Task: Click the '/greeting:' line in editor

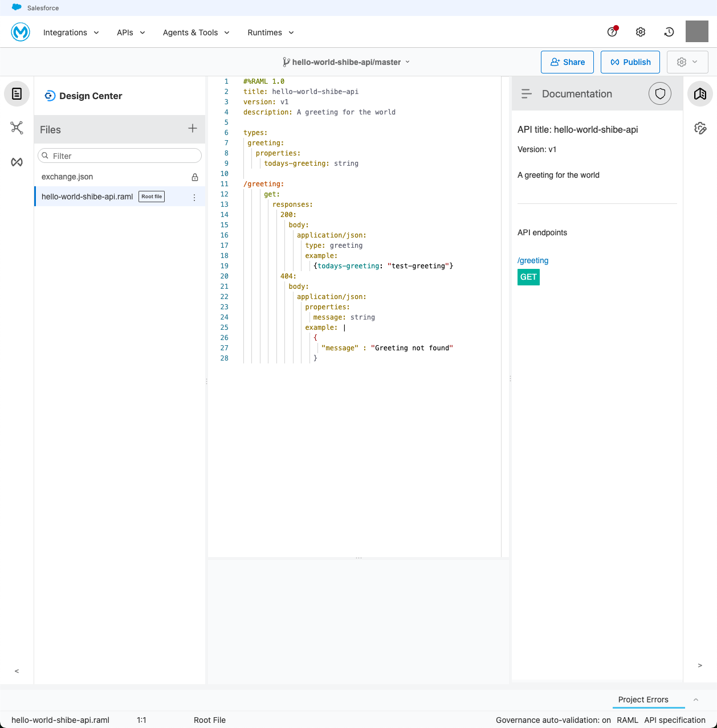Action: (x=264, y=184)
